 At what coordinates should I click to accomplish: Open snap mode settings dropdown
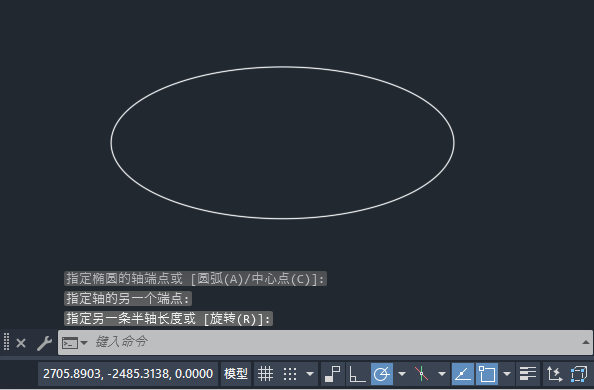point(310,374)
